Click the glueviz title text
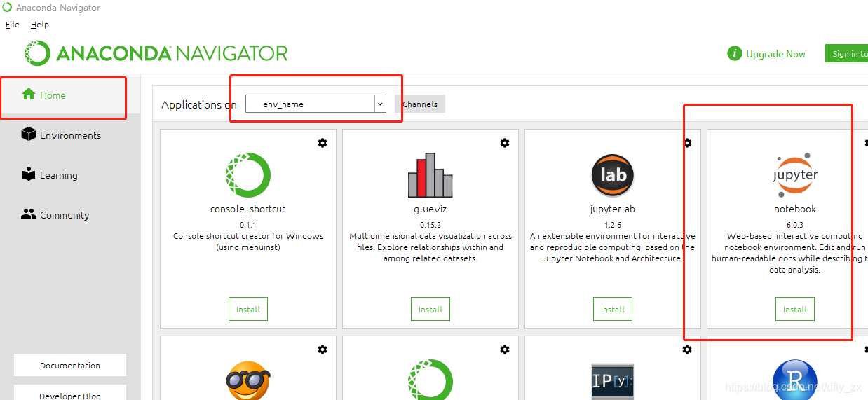 tap(430, 209)
